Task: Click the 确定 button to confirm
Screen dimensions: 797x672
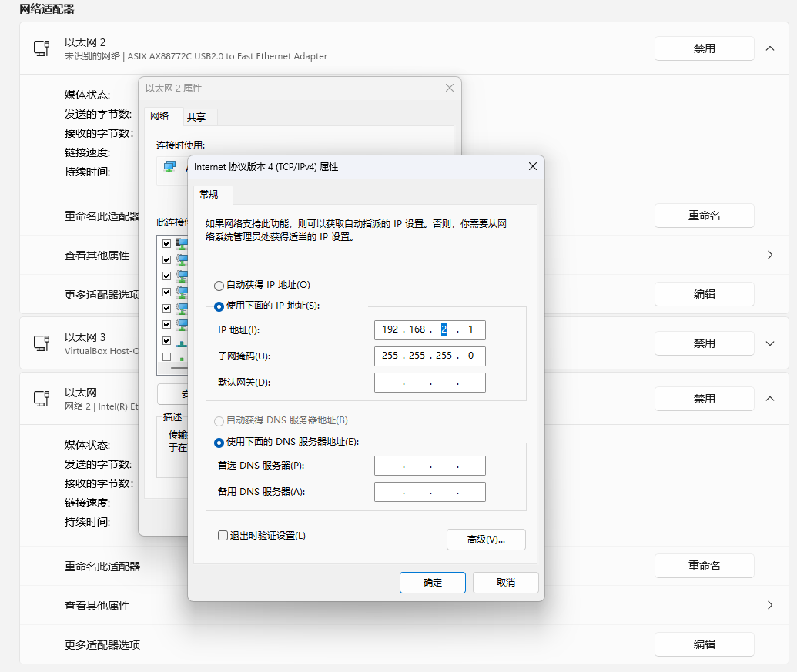Action: 432,582
